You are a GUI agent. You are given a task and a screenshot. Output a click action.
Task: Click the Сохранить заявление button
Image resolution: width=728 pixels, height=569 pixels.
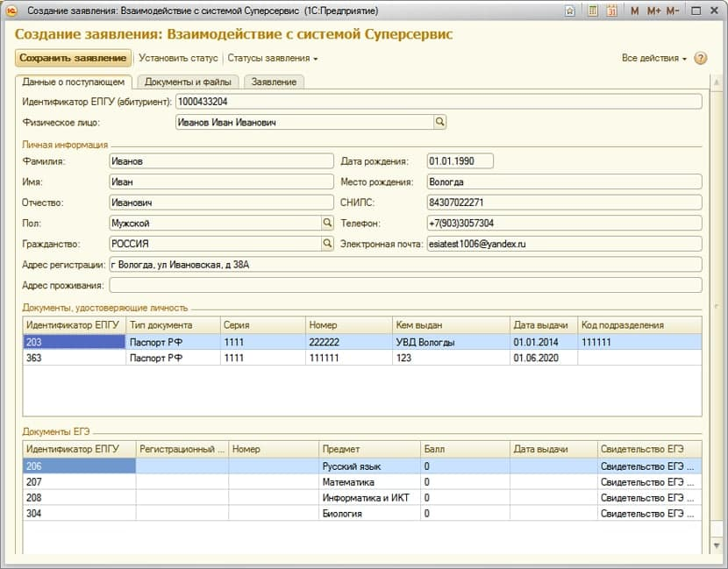73,58
